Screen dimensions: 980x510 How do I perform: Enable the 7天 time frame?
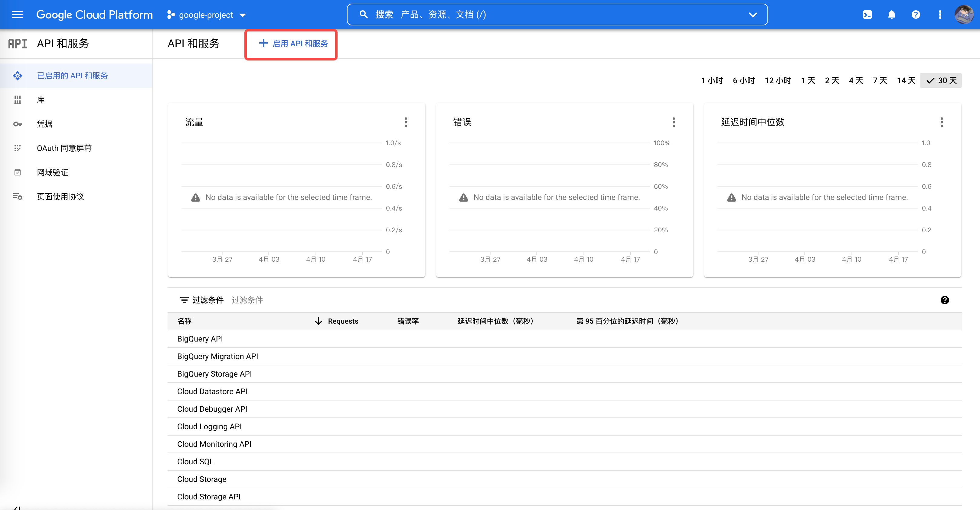(x=880, y=80)
